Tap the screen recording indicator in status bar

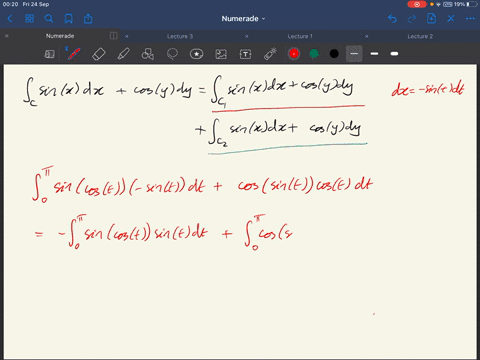pyautogui.click(x=417, y=4)
